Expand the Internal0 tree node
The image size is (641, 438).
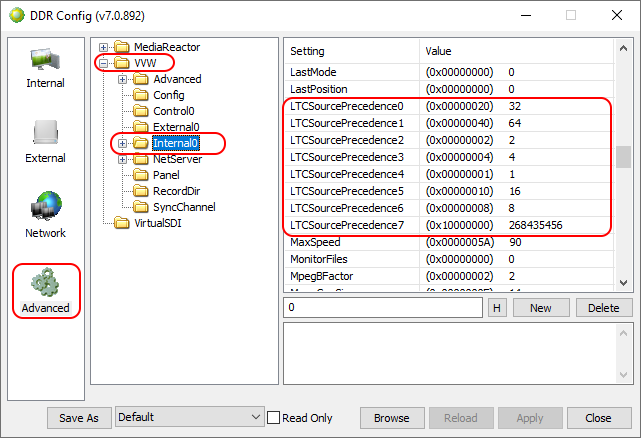[x=122, y=143]
